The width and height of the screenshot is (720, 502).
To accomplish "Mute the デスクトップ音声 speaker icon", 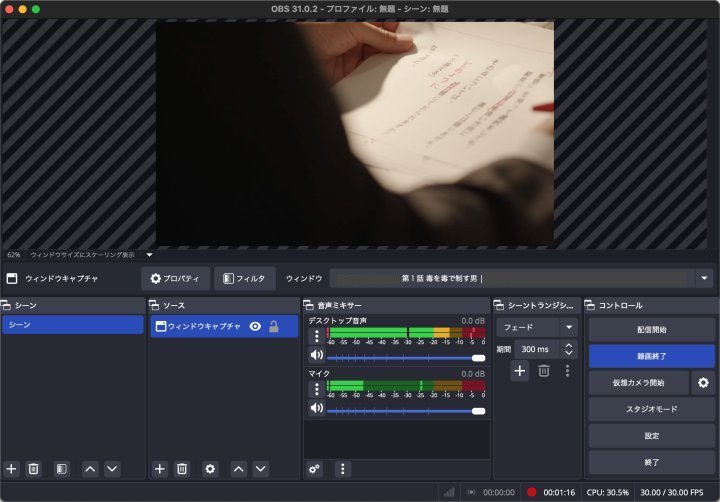I will coord(317,356).
